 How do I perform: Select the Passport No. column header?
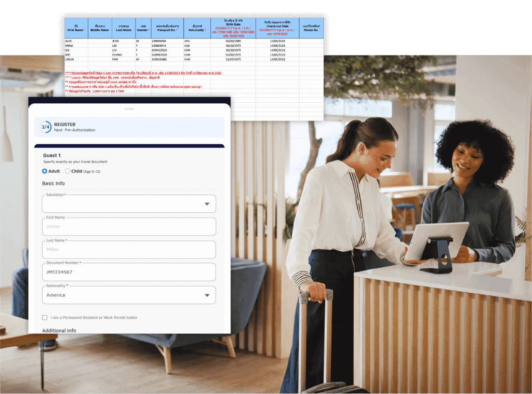[x=166, y=28]
